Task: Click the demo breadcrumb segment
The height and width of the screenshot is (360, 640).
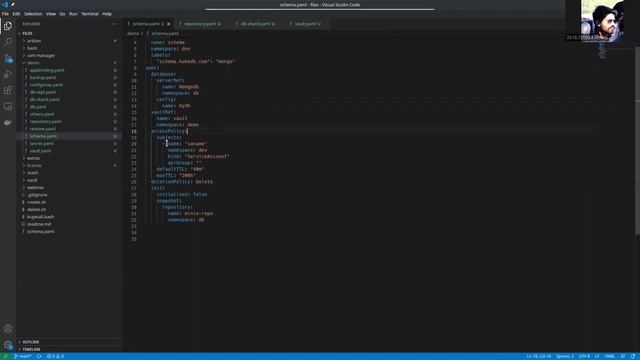Action: point(133,33)
